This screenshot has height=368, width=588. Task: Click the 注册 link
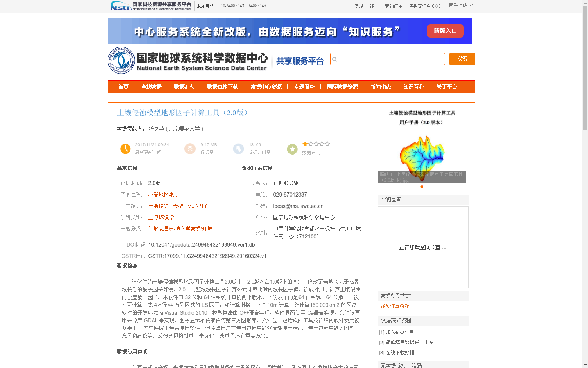click(374, 6)
